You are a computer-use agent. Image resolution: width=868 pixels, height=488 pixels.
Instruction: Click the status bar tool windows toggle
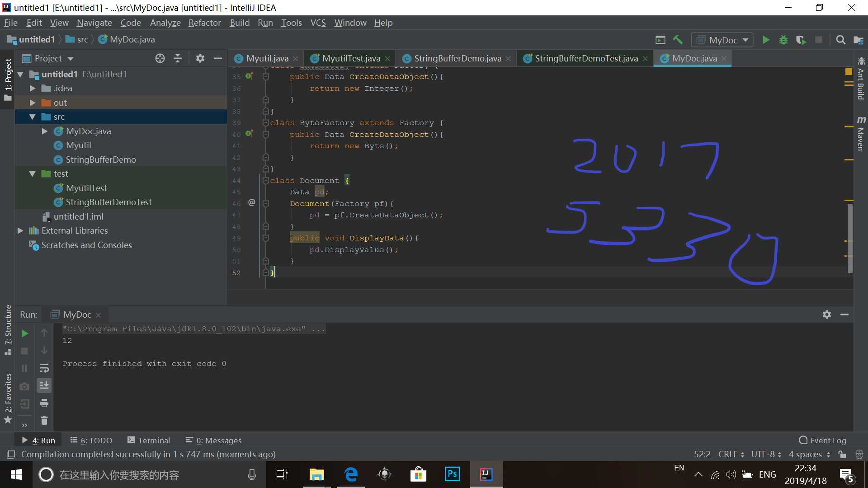click(11, 454)
